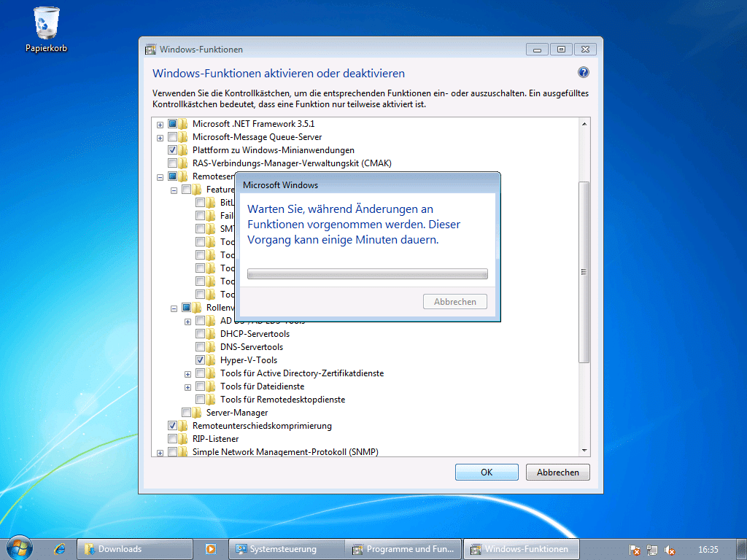Image resolution: width=747 pixels, height=560 pixels.
Task: Click the Windows-Funktionen taskbar button
Action: [521, 549]
